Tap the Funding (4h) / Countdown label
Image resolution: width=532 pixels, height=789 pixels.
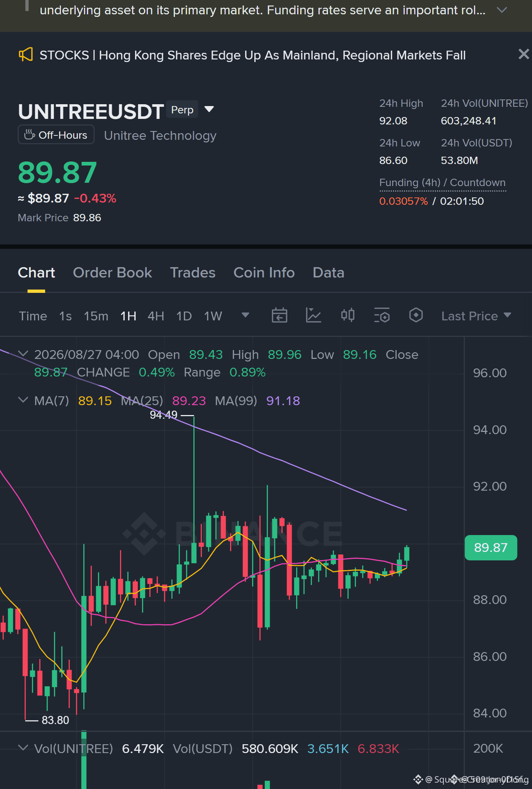pos(442,183)
